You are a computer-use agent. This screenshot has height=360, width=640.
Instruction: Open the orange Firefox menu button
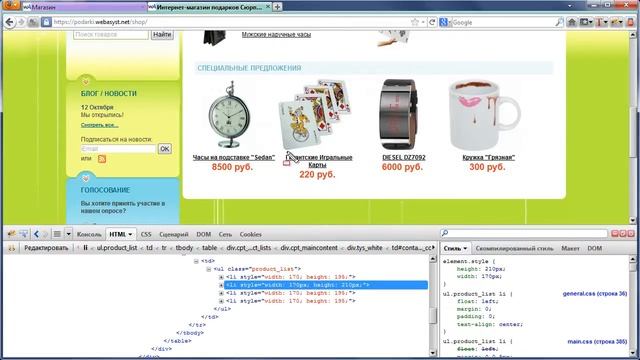click(x=10, y=5)
